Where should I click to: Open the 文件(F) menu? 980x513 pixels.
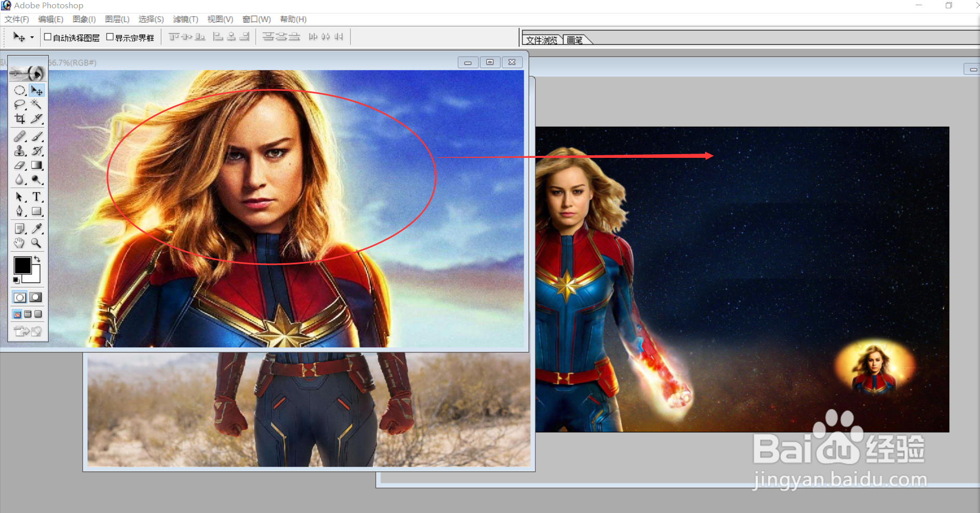point(17,19)
